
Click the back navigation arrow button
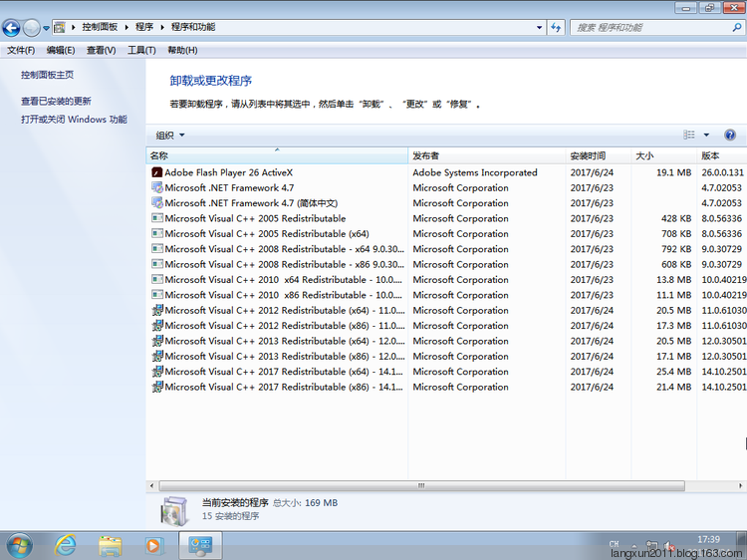click(x=12, y=28)
